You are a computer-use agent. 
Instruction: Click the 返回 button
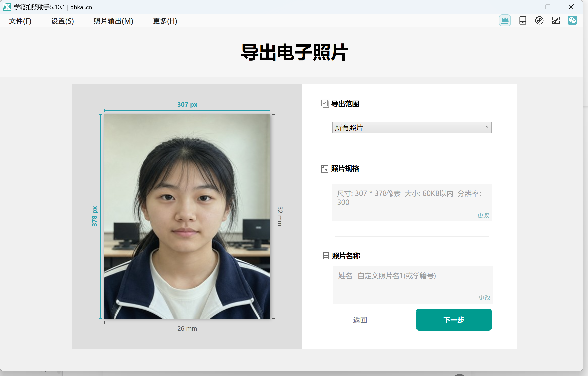tap(360, 320)
